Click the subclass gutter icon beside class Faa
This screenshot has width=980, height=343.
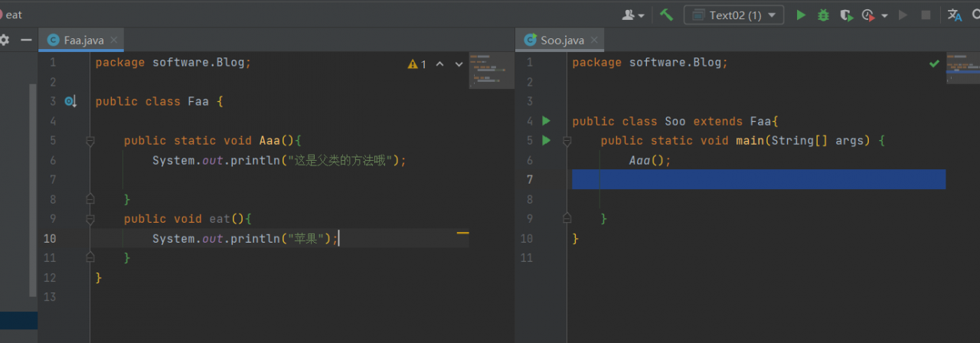pos(70,101)
